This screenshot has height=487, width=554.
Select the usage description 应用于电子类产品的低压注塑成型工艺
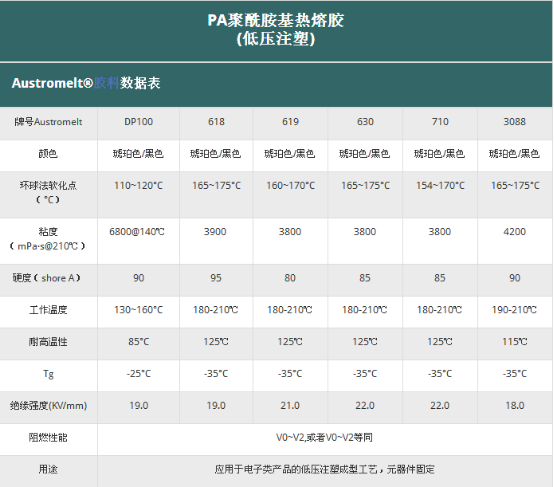coord(296,470)
